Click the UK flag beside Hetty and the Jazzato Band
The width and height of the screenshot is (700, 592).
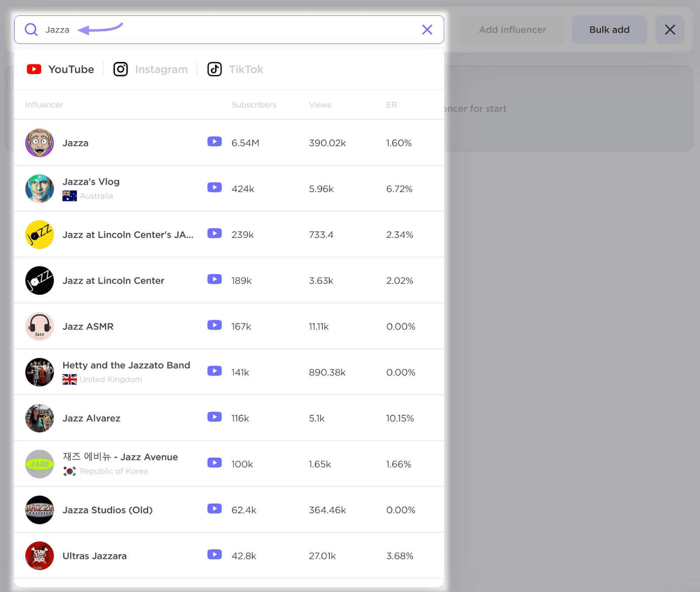[70, 379]
